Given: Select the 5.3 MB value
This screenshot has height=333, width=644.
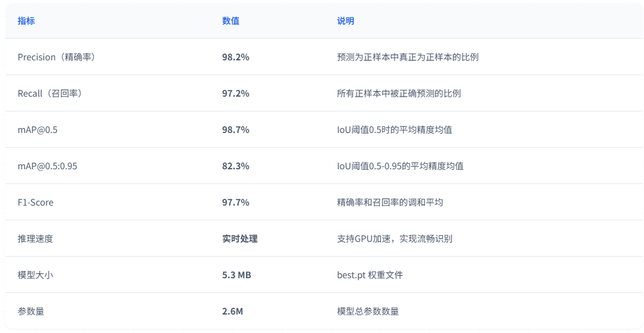Looking at the screenshot, I should [x=237, y=275].
